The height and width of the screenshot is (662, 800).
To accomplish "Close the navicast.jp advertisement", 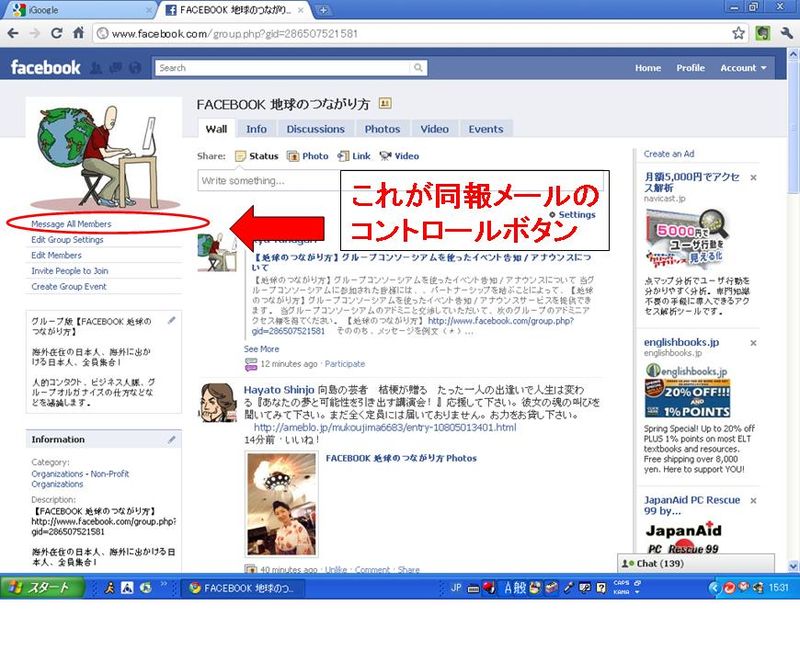I will [x=754, y=177].
